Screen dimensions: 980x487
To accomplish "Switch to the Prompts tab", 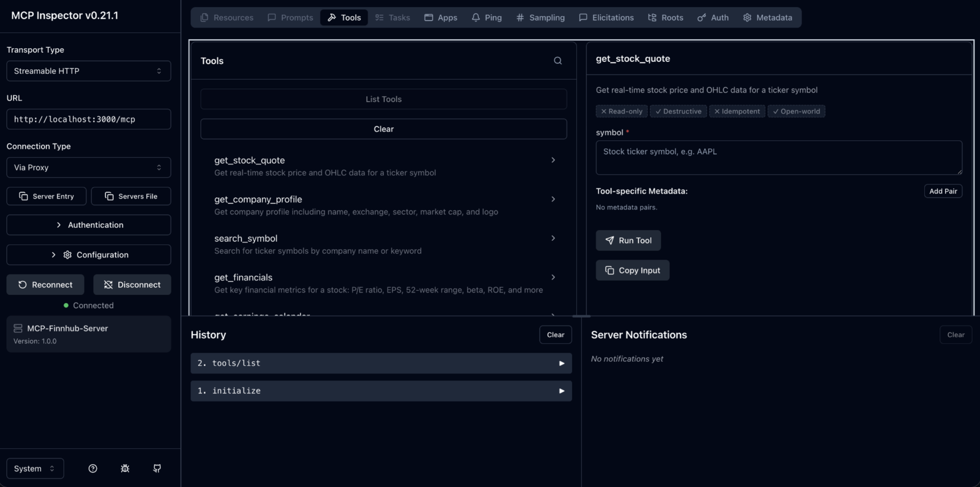I will point(290,18).
